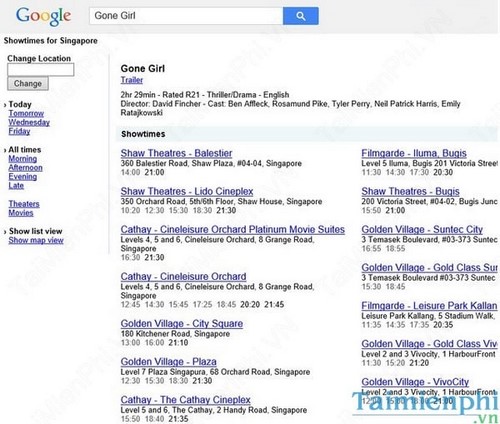Open Cathay Cineleisure Orchard Platinum Movie Suites
Screen dimensions: 500x424
tap(233, 229)
